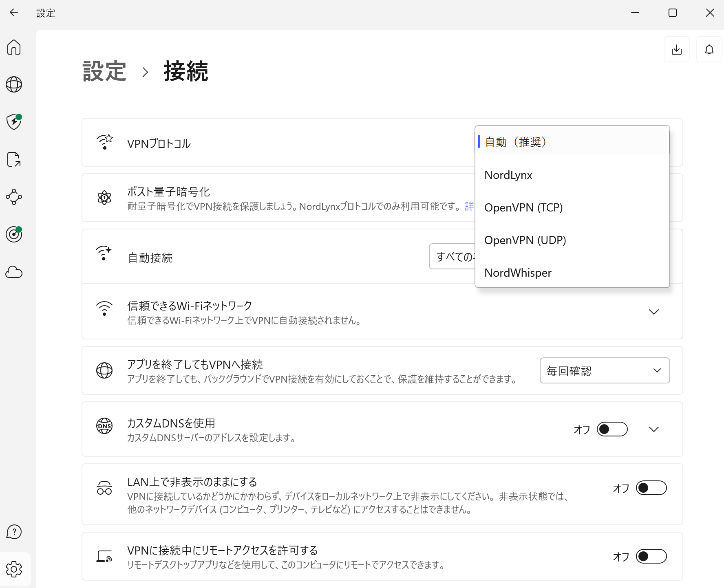Click the 自動接続 Wi-Fi sparkle icon
Viewport: 724px width, 588px height.
point(104,253)
